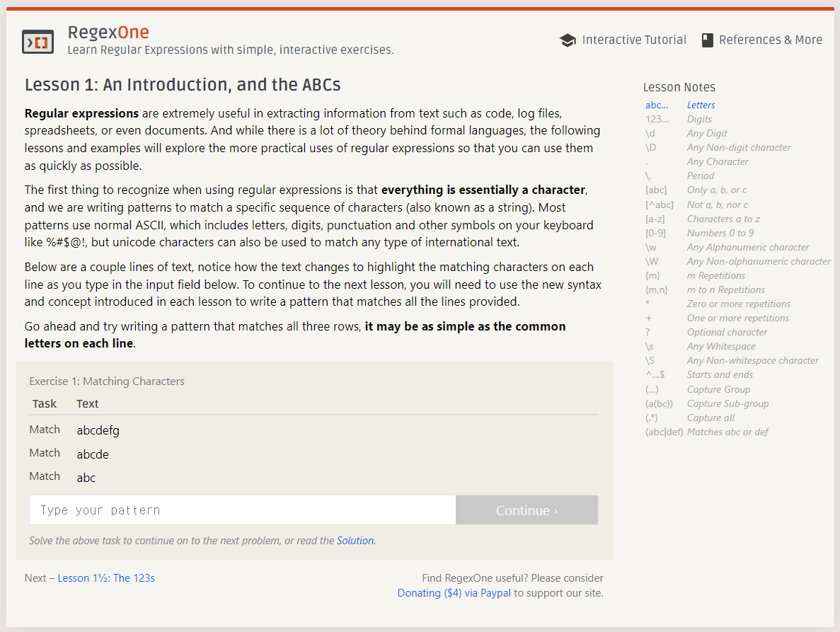This screenshot has width=840, height=632.
Task: Click the 'abcdefg' exercise text row
Action: pos(98,430)
